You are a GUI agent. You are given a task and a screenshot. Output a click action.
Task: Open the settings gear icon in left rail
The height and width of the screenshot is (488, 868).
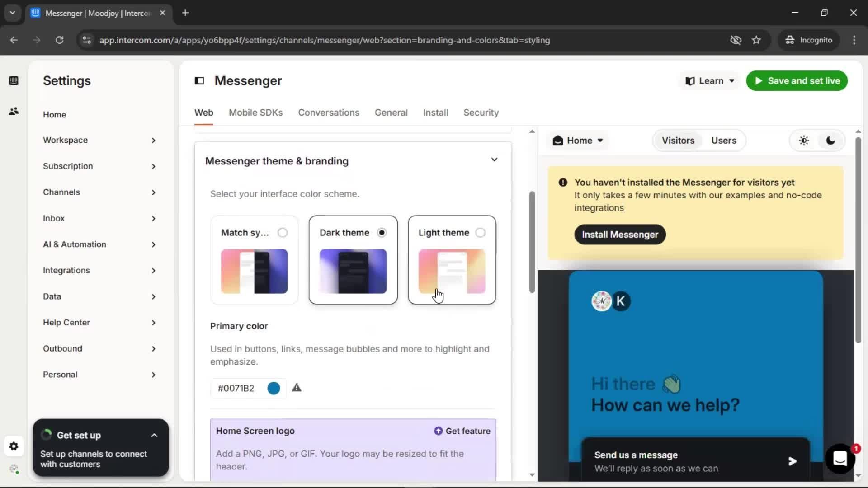coord(14,446)
